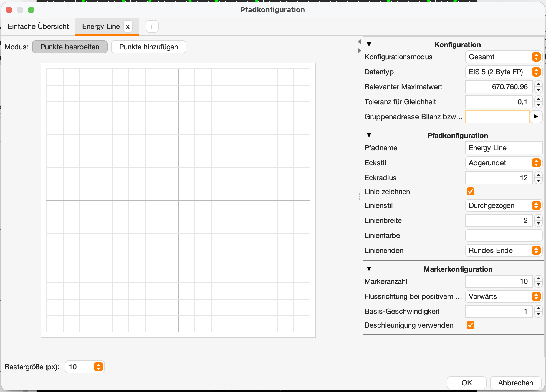
Task: Increase Markeranzahl with up stepper arrow
Action: (x=538, y=279)
